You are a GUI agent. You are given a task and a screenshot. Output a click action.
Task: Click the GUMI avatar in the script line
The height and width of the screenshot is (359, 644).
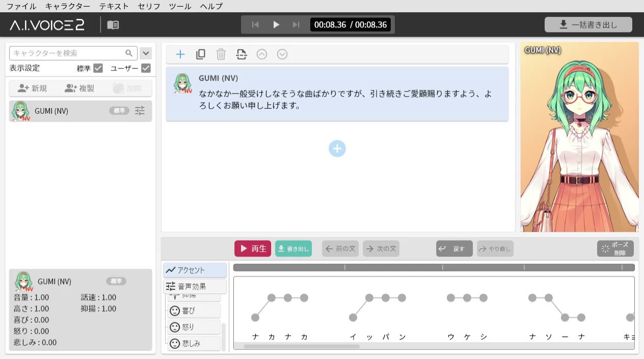182,83
